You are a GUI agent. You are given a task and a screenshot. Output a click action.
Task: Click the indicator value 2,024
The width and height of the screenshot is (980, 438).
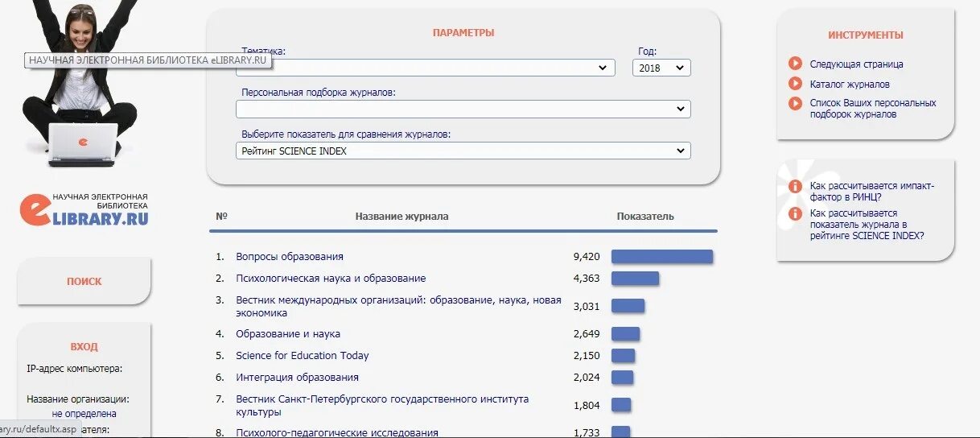(587, 378)
